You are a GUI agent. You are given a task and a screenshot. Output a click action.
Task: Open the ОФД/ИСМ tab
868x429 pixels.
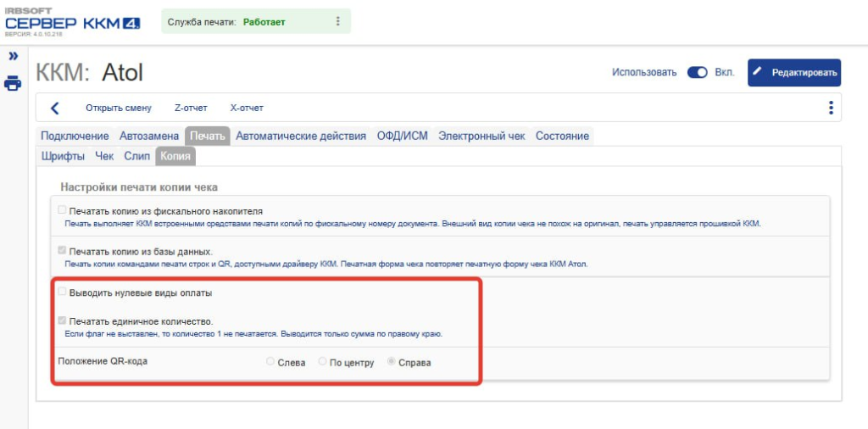click(x=403, y=136)
